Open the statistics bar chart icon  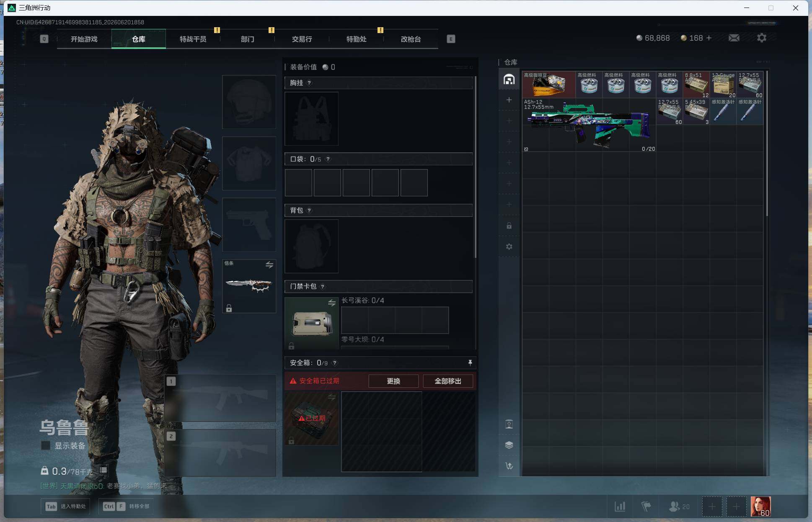click(620, 507)
